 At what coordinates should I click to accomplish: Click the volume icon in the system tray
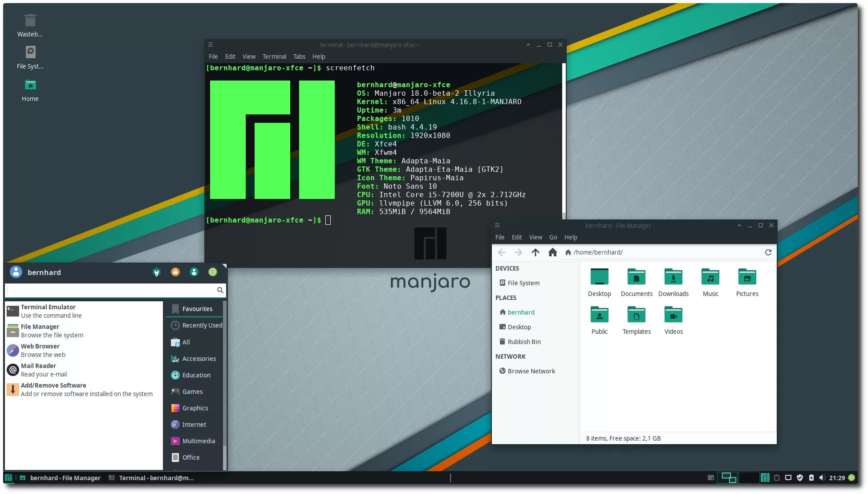click(x=823, y=478)
